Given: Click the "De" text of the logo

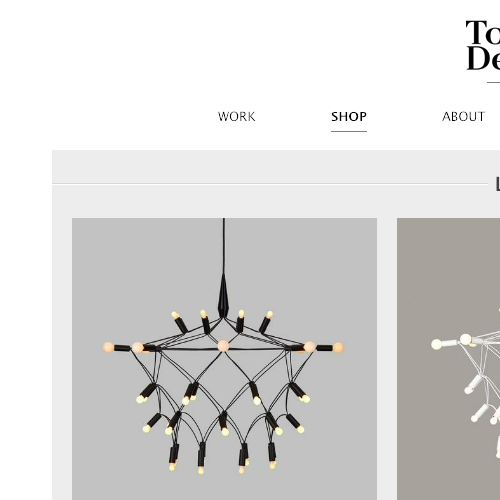Looking at the screenshot, I should coord(483,58).
